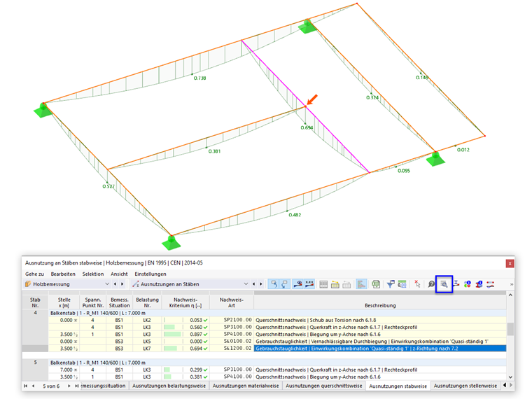Expand toolbar overflow chevron at right
Screen dimensions: 532x399
511,284
